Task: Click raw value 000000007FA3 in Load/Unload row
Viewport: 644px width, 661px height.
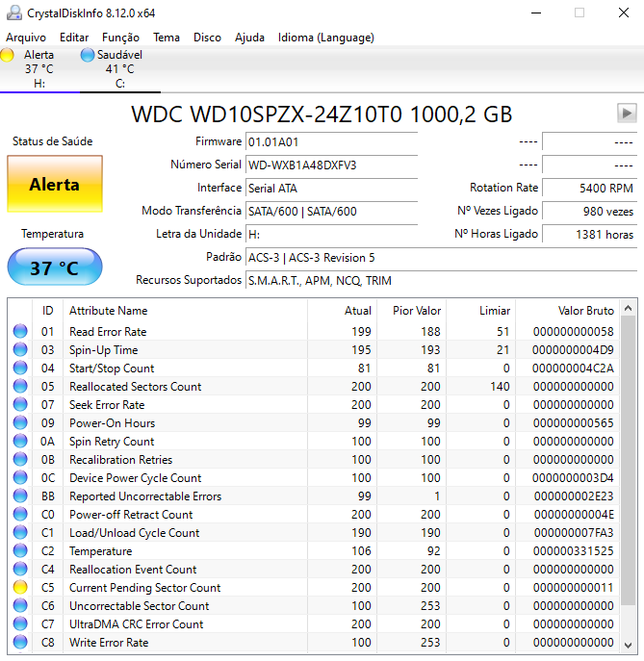Action: coord(574,532)
